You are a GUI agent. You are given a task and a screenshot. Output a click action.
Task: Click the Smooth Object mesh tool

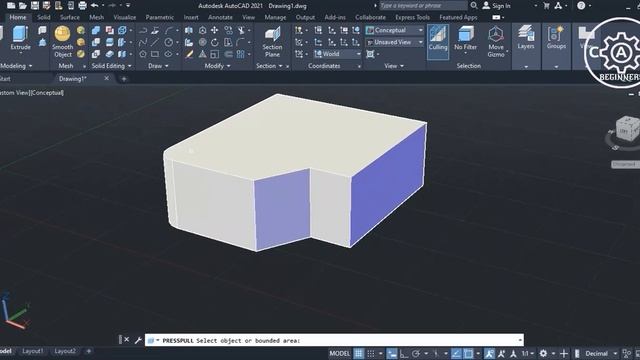click(x=62, y=41)
